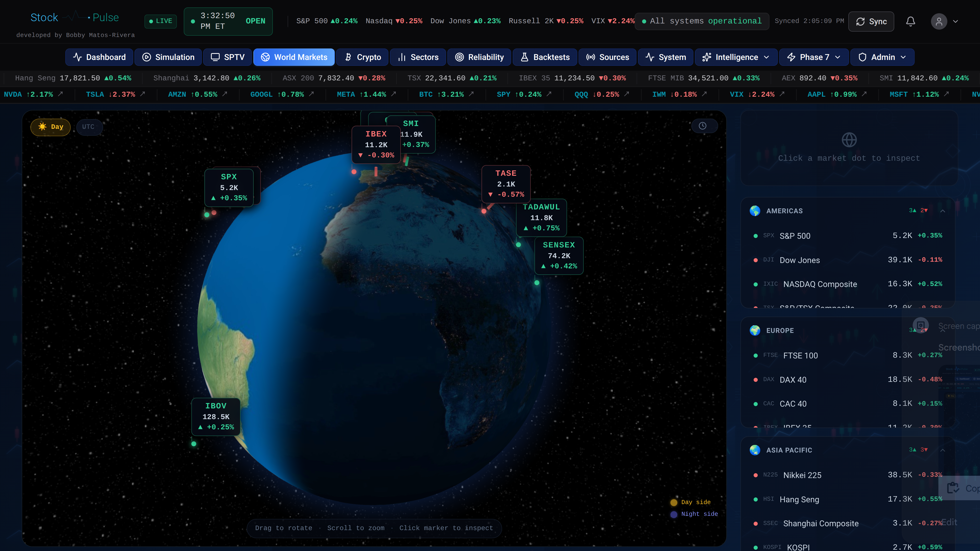Screen dimensions: 980x551
Task: Click the All systems operational status
Action: point(702,21)
